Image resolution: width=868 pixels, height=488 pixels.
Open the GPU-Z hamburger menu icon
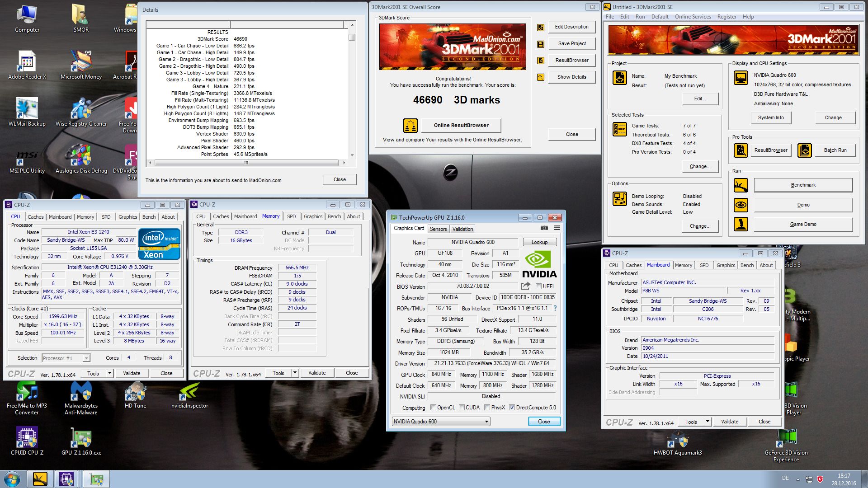click(557, 228)
